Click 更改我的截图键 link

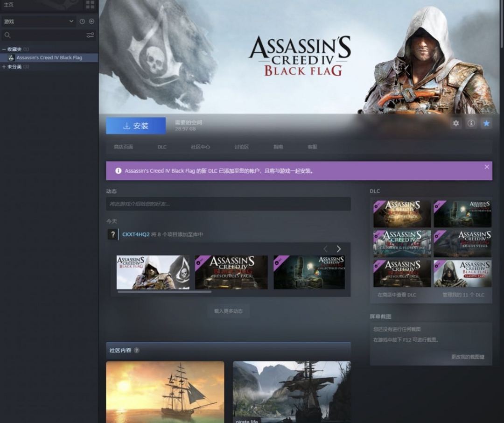tap(468, 357)
